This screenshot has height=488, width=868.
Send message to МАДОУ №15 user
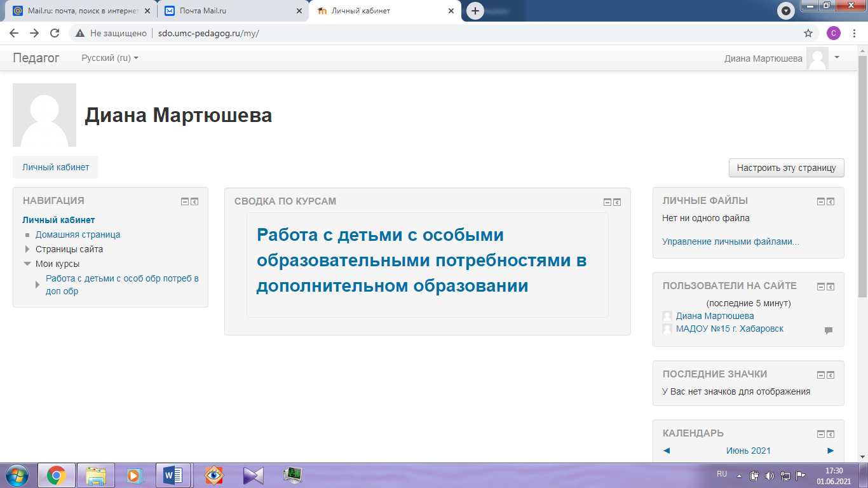[828, 330]
